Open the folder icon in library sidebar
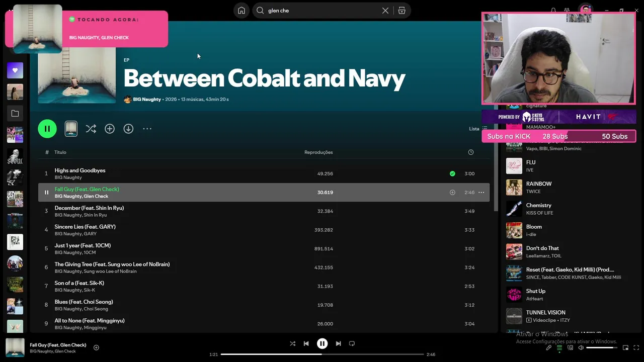Viewport: 644px width, 362px height. click(x=15, y=114)
